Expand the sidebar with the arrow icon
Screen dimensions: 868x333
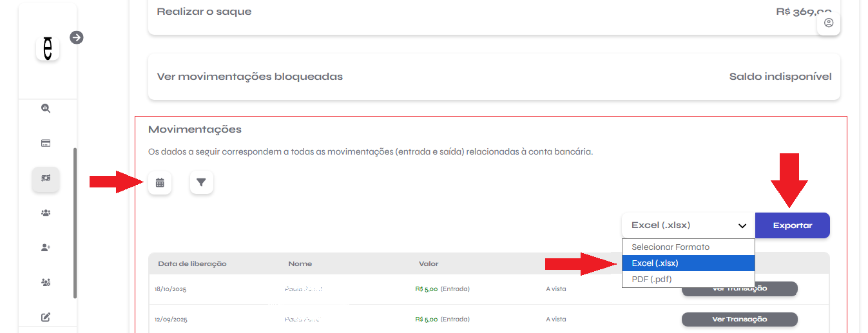point(77,37)
